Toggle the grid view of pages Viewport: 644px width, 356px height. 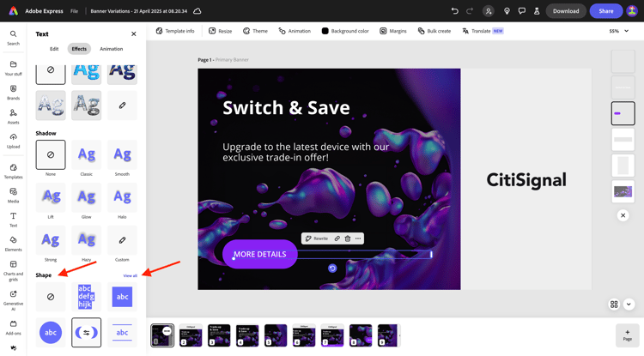(614, 305)
